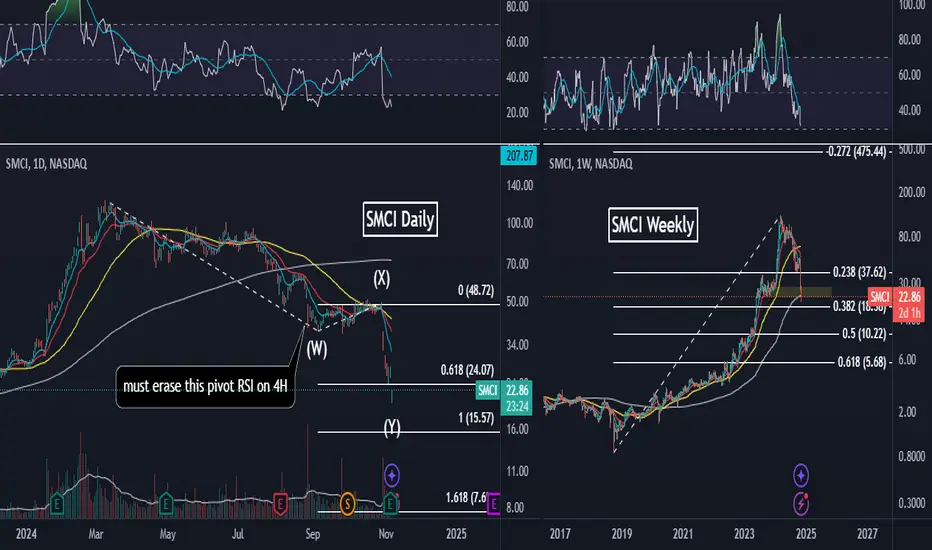Open the first green earnings marker before Mar
This screenshot has width=932, height=550.
(57, 504)
